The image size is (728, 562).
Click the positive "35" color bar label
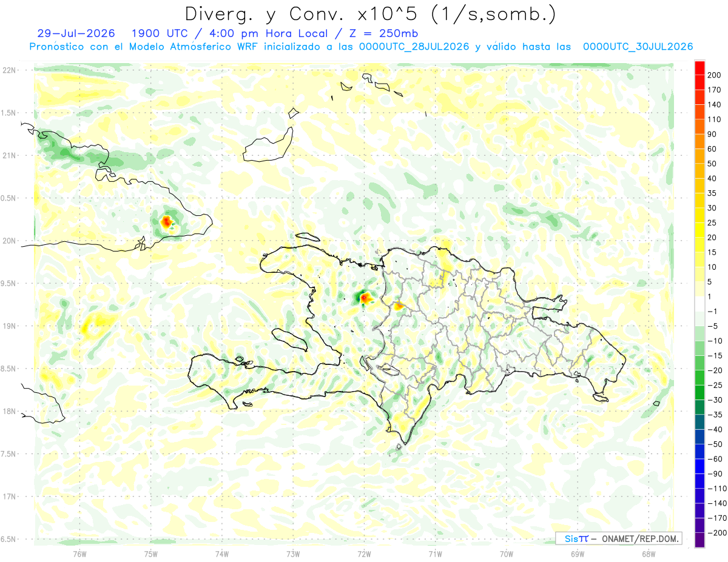point(712,193)
